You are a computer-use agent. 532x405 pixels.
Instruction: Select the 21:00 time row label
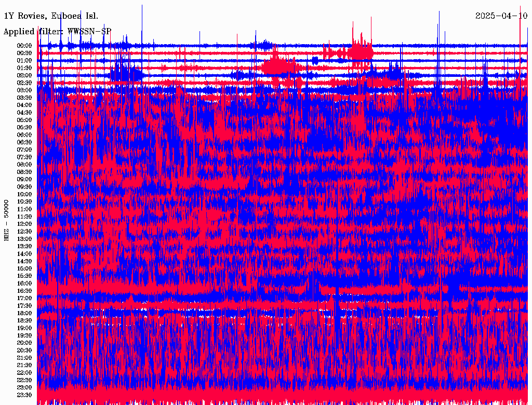[24, 358]
